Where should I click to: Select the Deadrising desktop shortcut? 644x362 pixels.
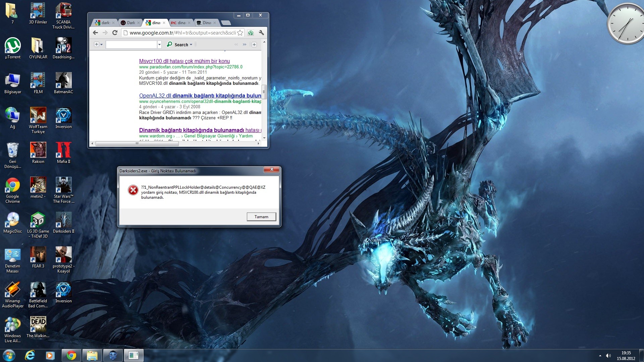63,48
